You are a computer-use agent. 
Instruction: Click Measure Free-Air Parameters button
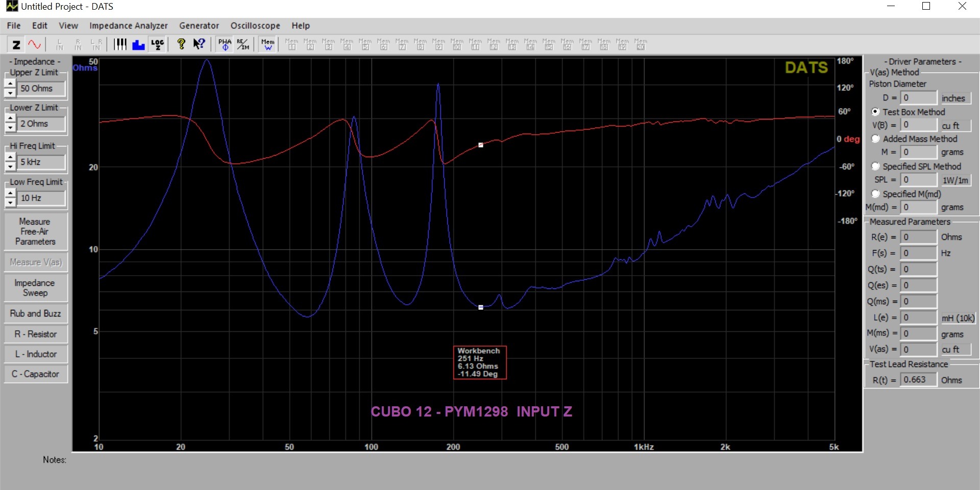point(35,231)
